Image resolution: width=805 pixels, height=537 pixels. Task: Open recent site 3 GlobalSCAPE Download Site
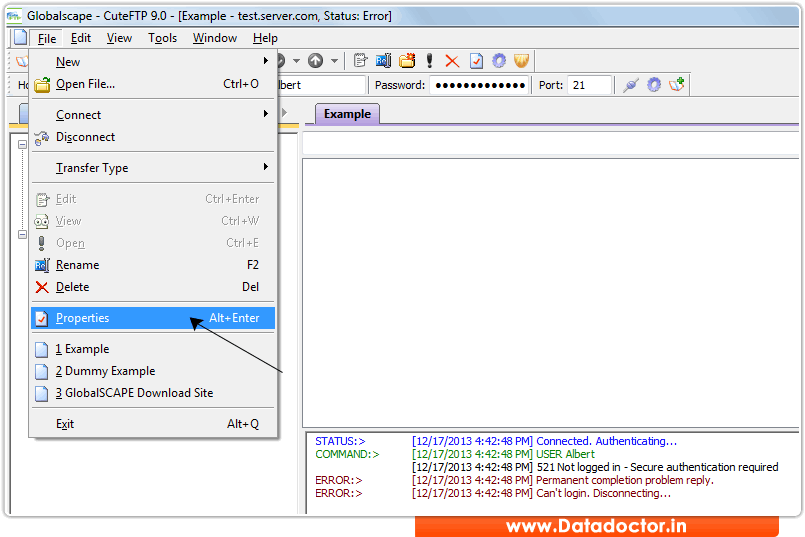point(153,393)
